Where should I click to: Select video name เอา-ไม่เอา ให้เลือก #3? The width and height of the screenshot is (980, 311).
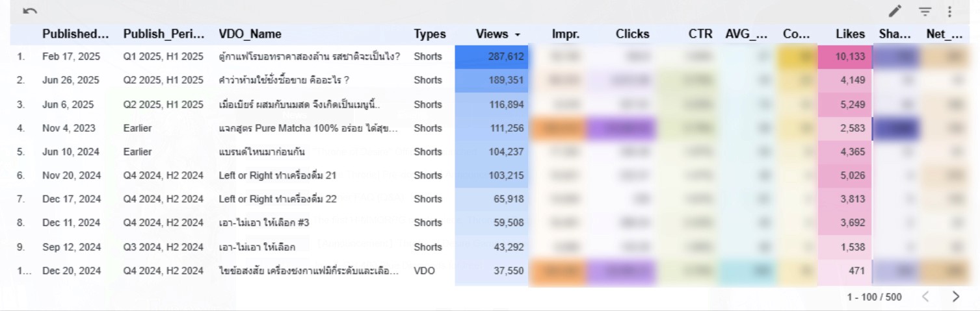(x=264, y=223)
